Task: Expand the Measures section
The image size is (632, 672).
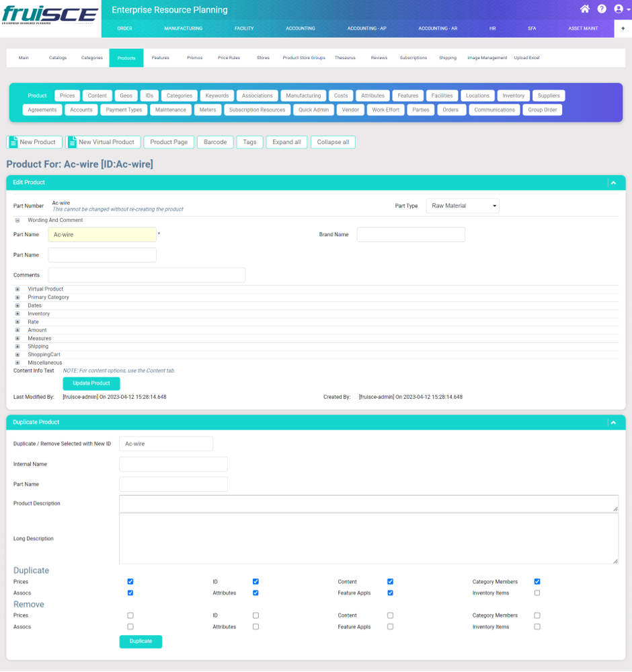Action: tap(17, 338)
